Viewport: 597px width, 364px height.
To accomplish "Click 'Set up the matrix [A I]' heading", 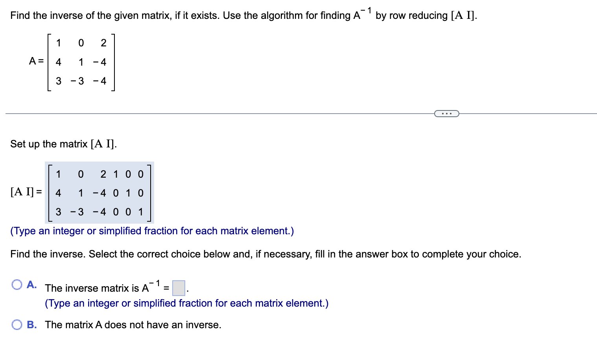I will point(63,144).
